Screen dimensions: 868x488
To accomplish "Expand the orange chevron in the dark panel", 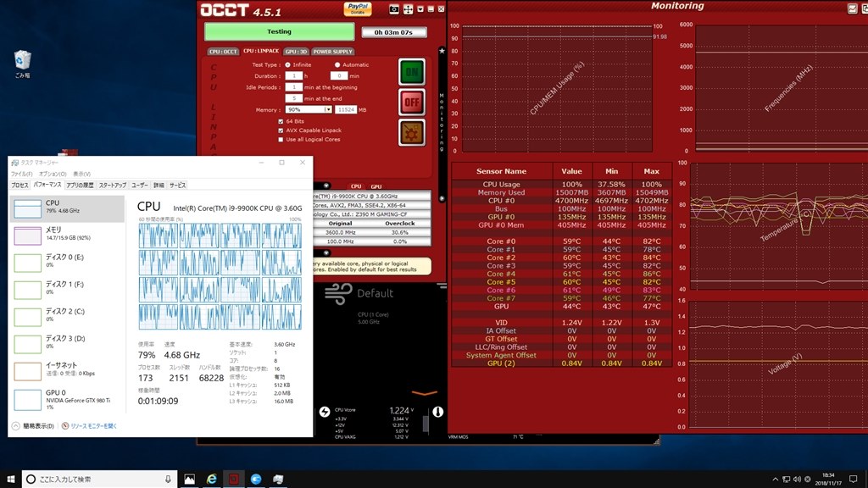I will point(425,393).
